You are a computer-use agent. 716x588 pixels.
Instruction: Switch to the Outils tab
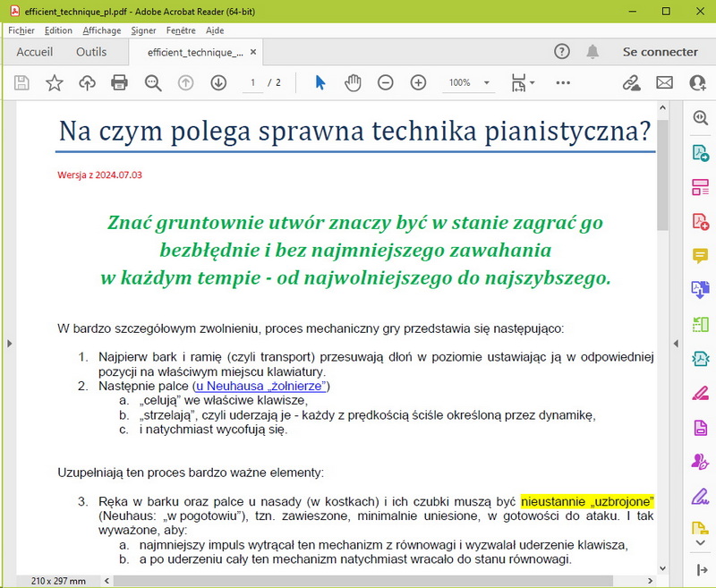click(91, 52)
